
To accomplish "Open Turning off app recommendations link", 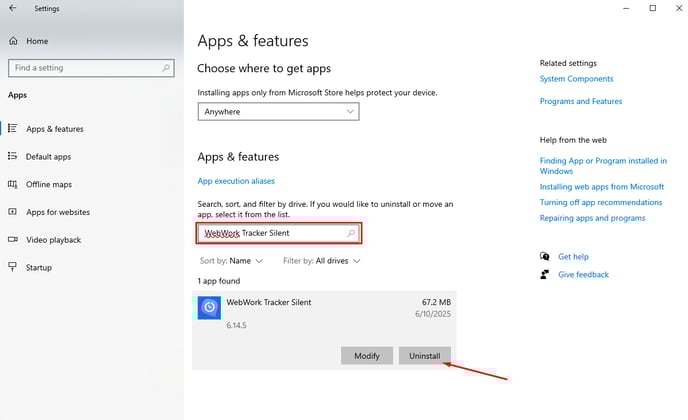I will click(601, 202).
